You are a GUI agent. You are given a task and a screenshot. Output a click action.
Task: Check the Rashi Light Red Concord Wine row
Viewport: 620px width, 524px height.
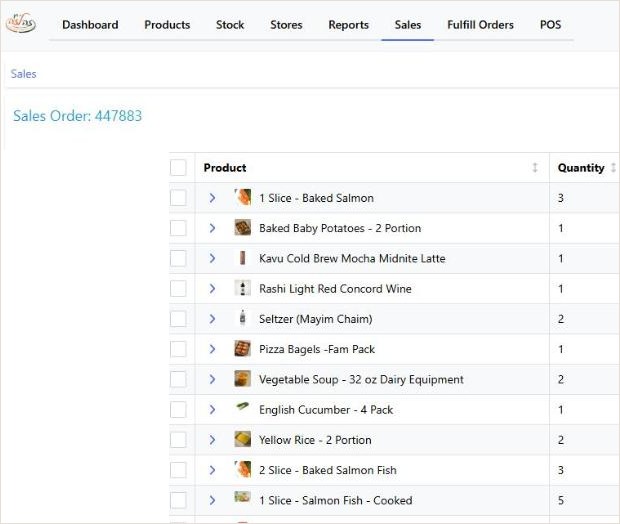[x=178, y=289]
